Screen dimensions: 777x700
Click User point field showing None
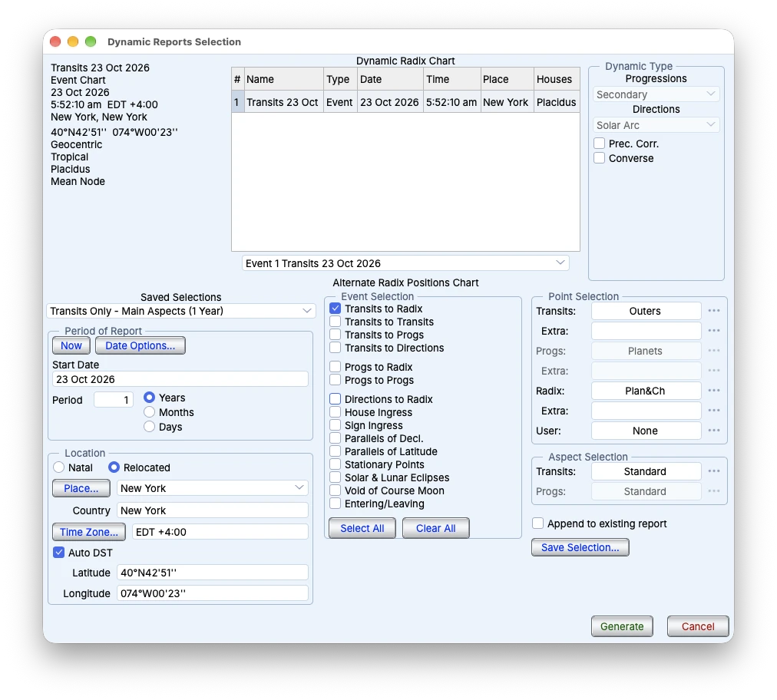(x=646, y=431)
